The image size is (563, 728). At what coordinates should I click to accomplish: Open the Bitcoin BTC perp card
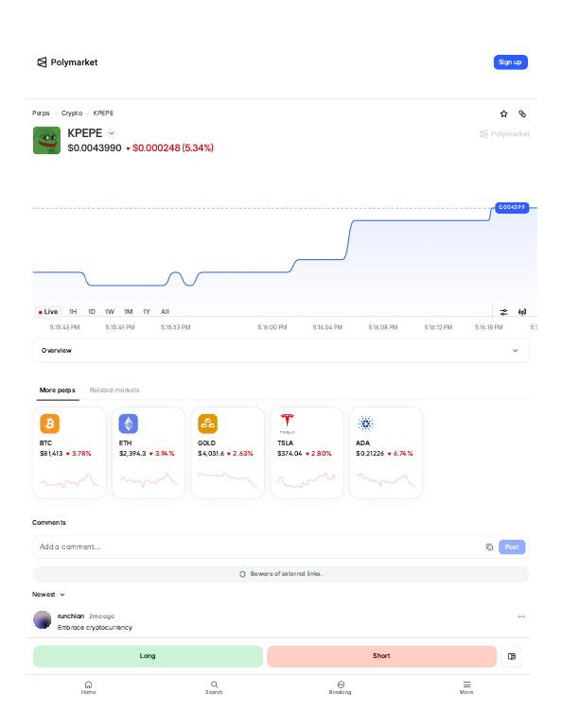pyautogui.click(x=70, y=453)
